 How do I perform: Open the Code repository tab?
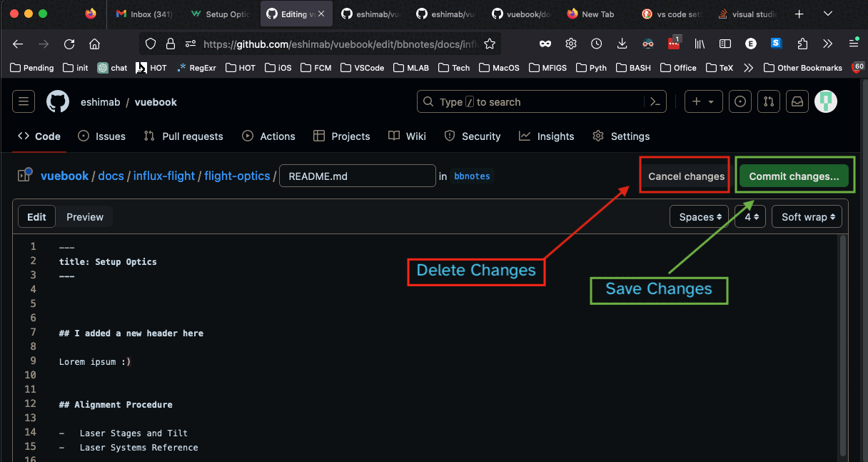[x=39, y=136]
